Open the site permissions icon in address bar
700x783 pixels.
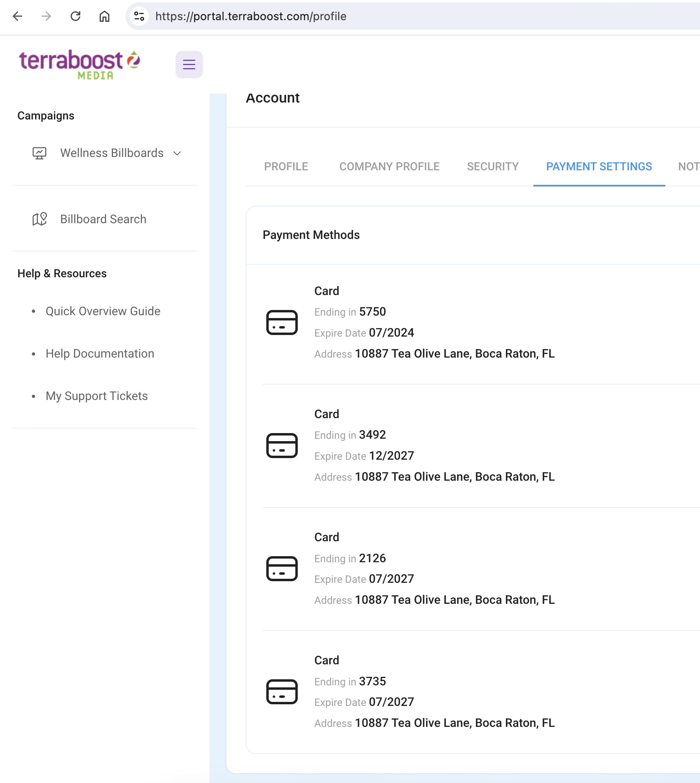pos(139,17)
